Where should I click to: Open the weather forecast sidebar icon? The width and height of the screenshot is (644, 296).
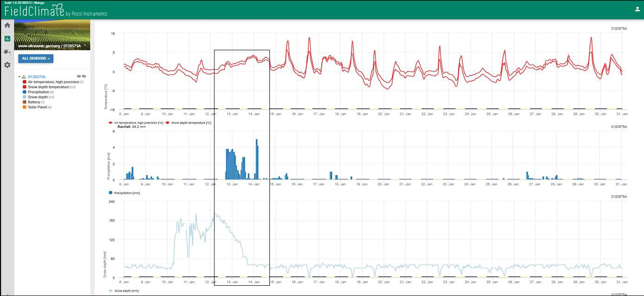coord(7,52)
